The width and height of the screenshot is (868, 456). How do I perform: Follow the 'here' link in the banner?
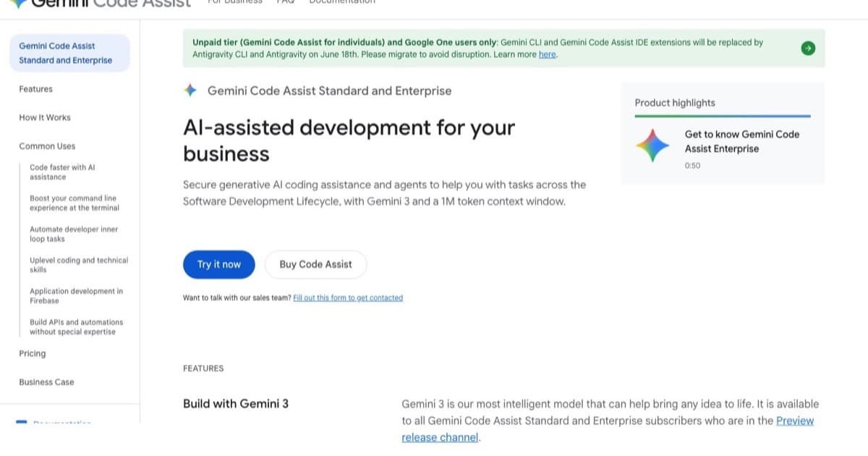[548, 54]
